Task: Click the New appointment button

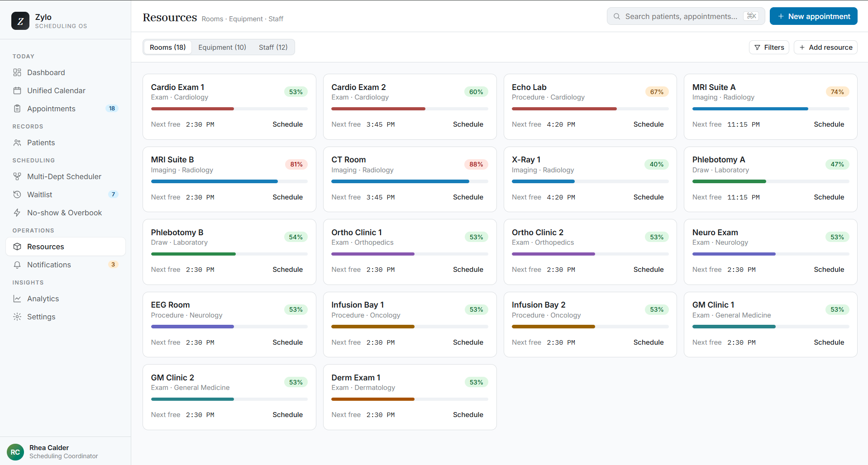Action: pos(813,16)
